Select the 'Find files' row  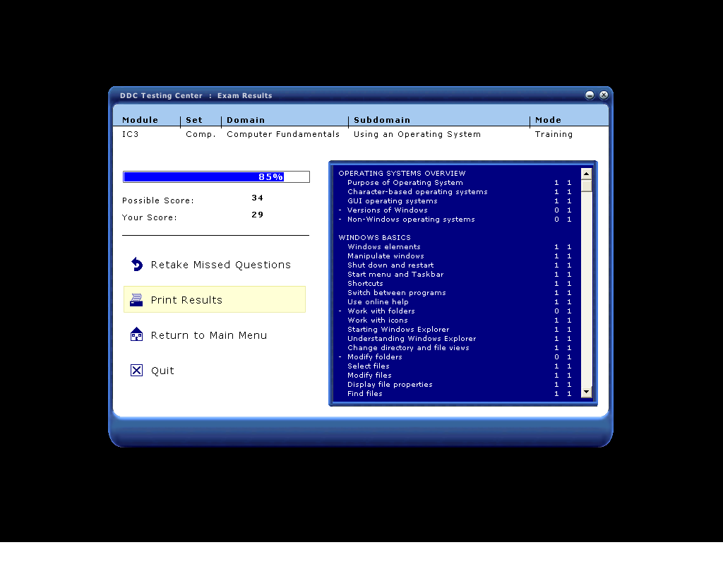pyautogui.click(x=455, y=394)
